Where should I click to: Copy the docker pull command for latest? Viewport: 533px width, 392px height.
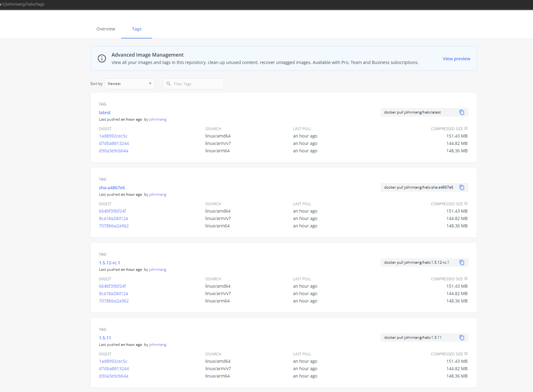(x=462, y=112)
